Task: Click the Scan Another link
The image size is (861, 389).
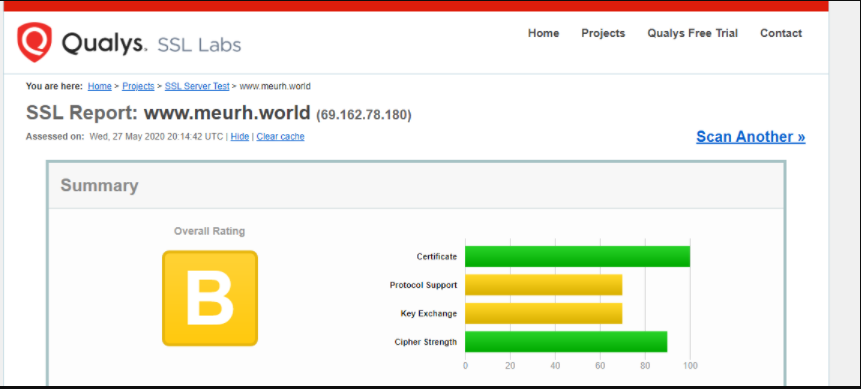Action: [750, 136]
